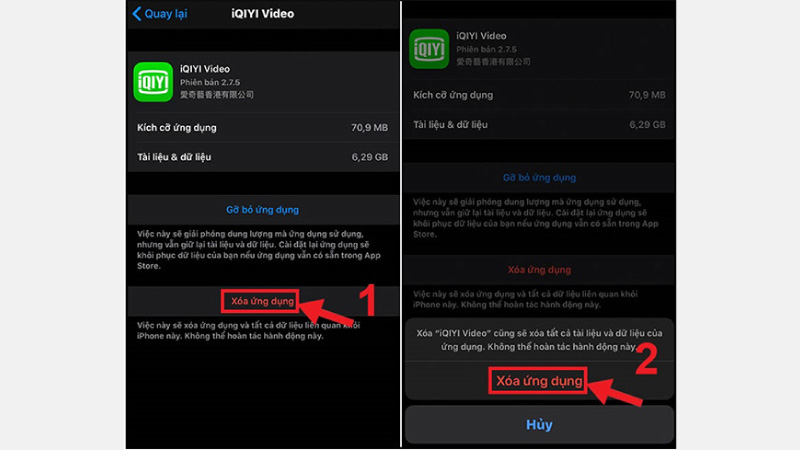Tap dimmed Xóa ứng dụng row in right screen

(x=539, y=269)
